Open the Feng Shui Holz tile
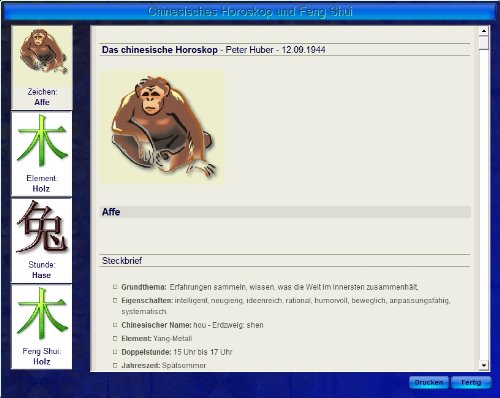The width and height of the screenshot is (500, 398). pyautogui.click(x=42, y=327)
